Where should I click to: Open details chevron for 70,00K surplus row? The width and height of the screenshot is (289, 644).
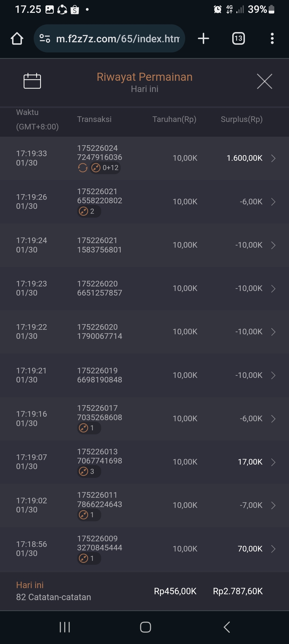point(273,549)
